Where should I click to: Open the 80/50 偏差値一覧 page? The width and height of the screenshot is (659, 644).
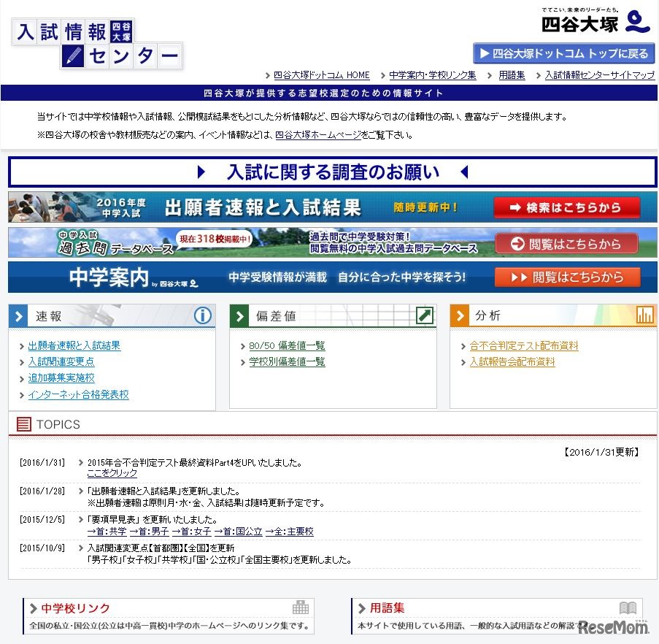pos(287,345)
